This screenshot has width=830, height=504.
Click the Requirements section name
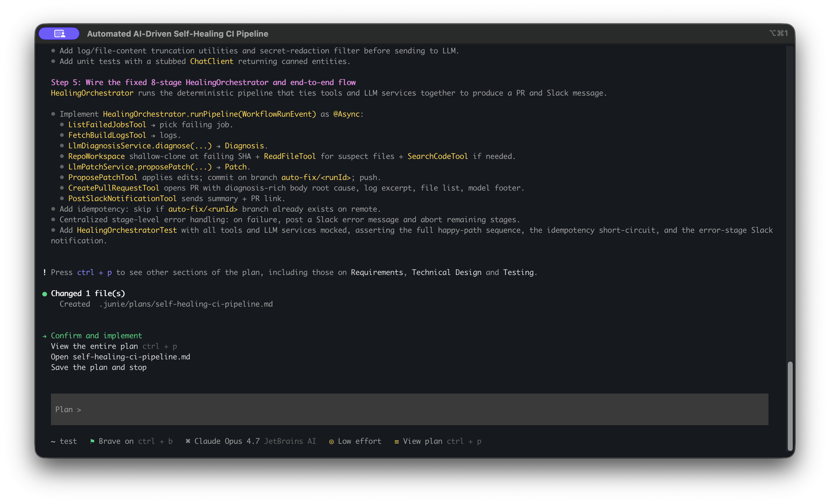(377, 272)
